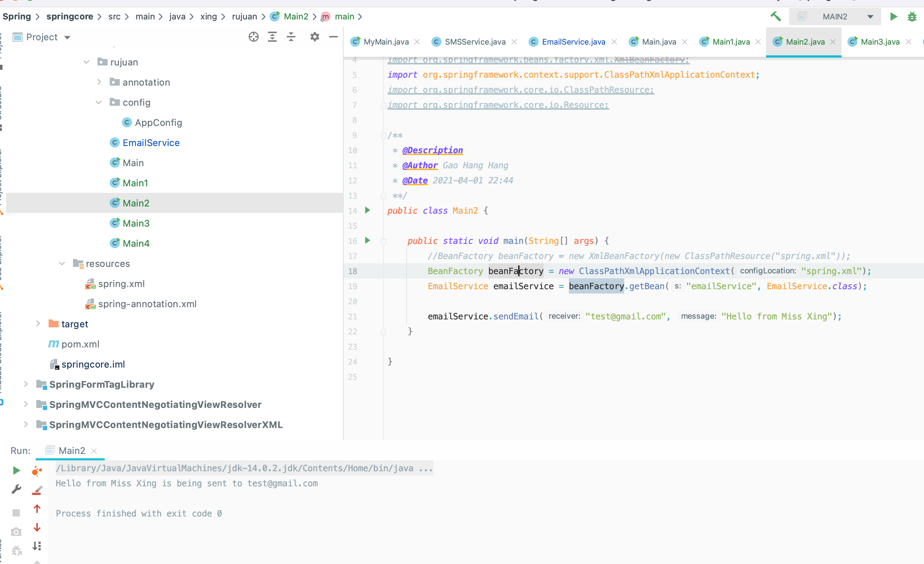Viewport: 924px width, 564px height.
Task: Close the SMSService.java editor tab
Action: tap(514, 42)
